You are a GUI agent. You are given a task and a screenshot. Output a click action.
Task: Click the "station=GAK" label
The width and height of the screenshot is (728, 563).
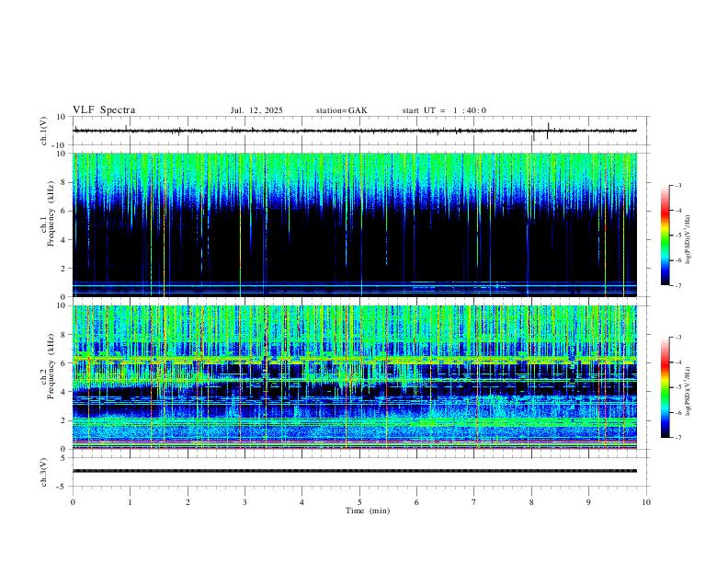coord(341,110)
